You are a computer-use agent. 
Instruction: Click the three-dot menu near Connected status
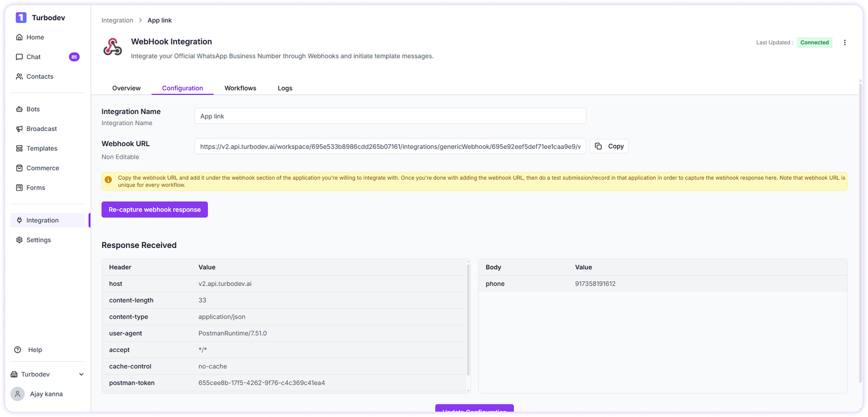tap(845, 42)
